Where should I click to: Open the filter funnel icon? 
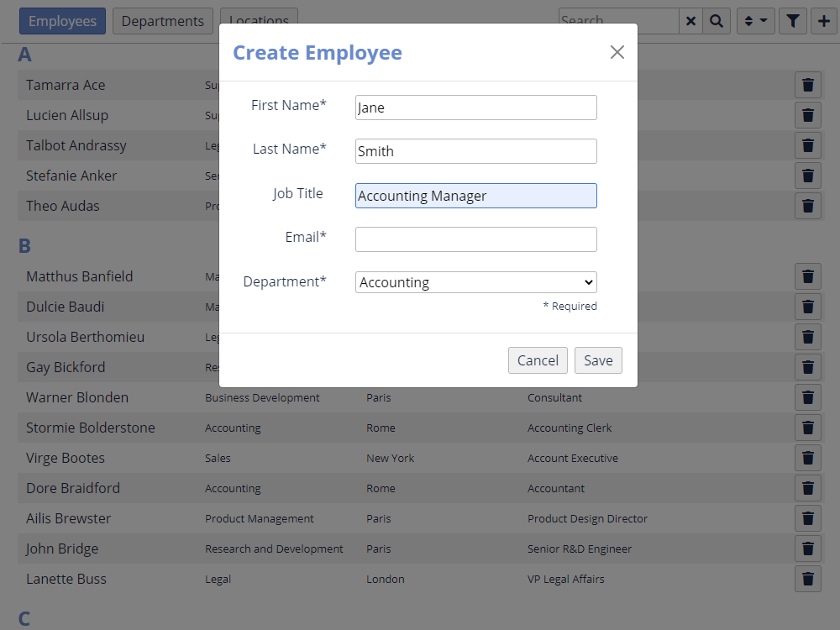[792, 21]
